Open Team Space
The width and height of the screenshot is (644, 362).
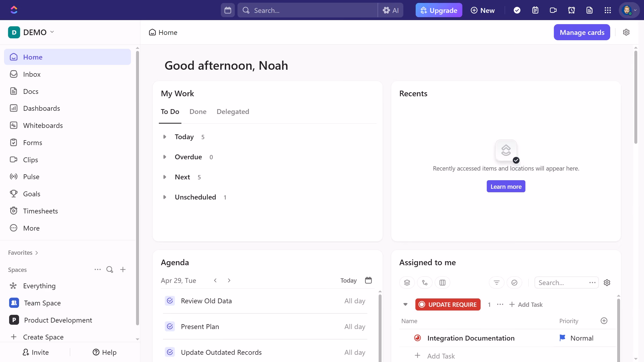pyautogui.click(x=67, y=303)
